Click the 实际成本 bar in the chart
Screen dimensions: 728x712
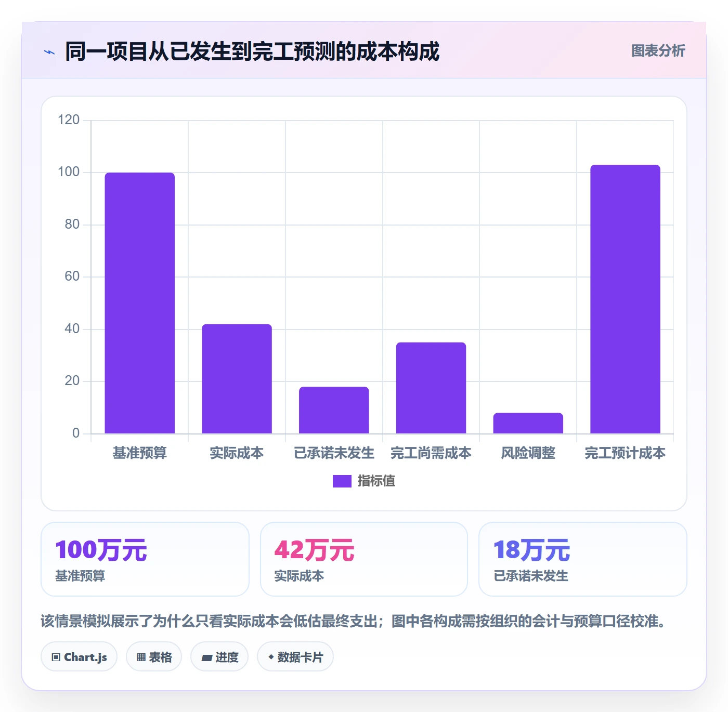[x=237, y=379]
